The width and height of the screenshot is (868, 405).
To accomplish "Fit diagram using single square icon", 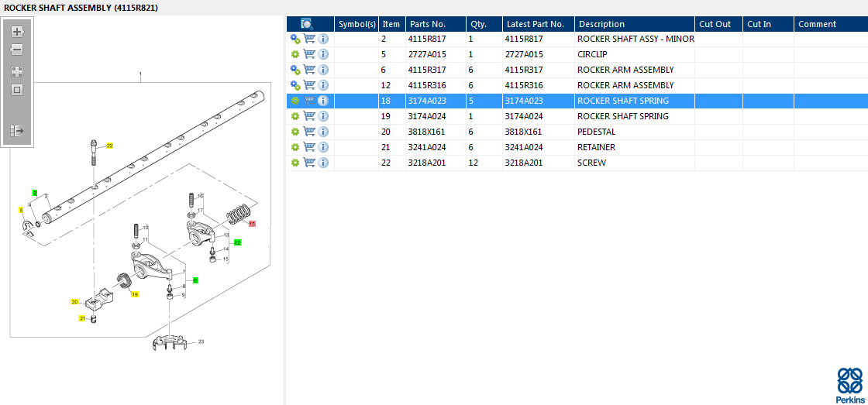I will click(x=17, y=90).
